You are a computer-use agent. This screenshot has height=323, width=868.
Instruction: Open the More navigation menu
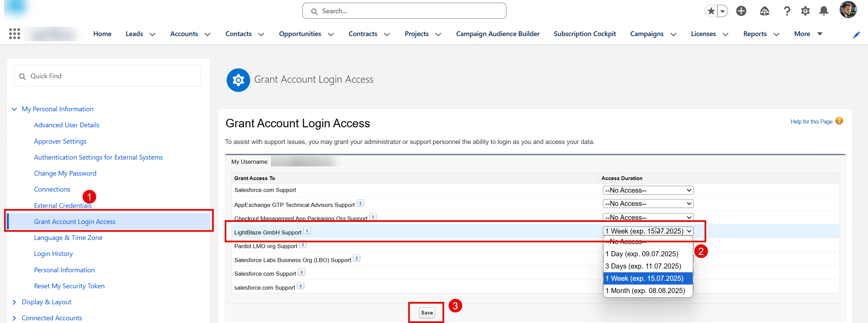tap(808, 34)
